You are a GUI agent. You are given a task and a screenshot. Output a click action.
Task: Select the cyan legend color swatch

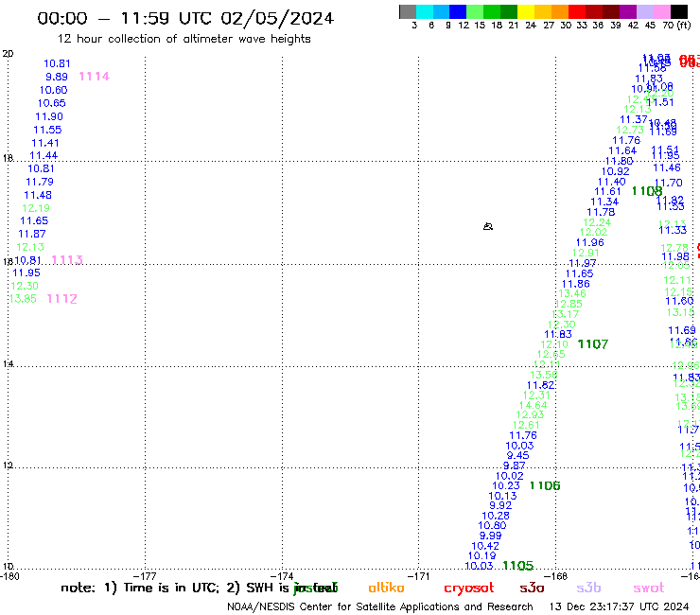tap(425, 11)
